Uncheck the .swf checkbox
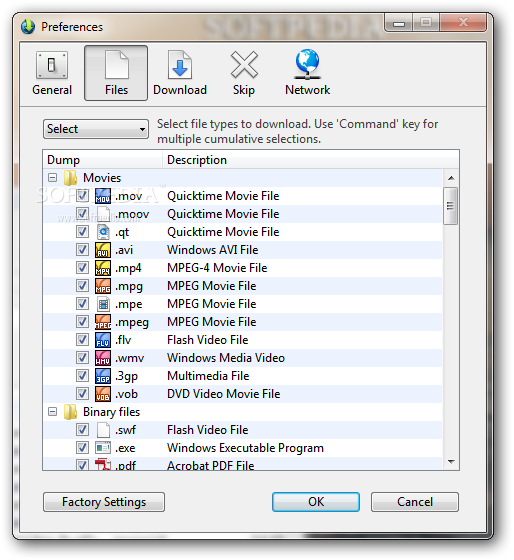Screen dimensions: 514x560 coord(82,430)
